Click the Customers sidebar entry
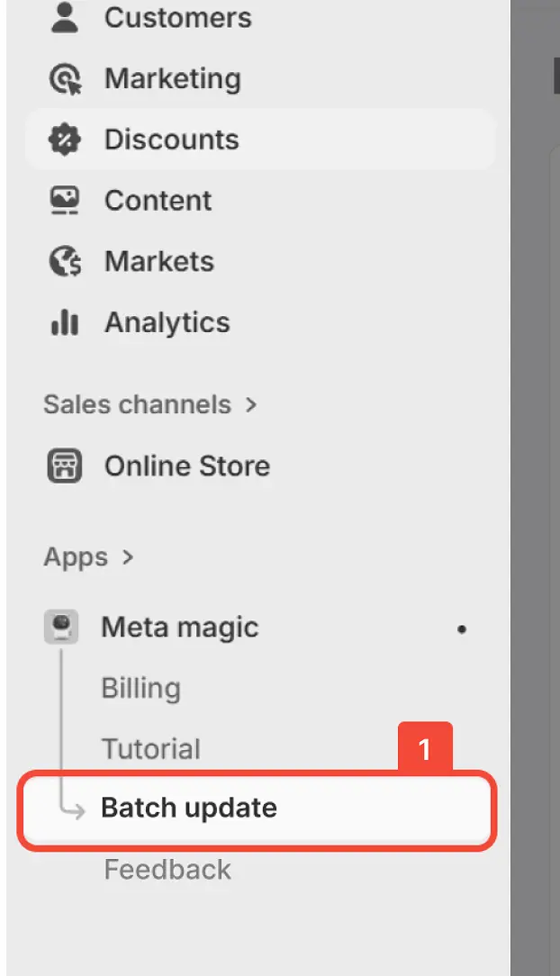The image size is (560, 976). click(x=177, y=16)
